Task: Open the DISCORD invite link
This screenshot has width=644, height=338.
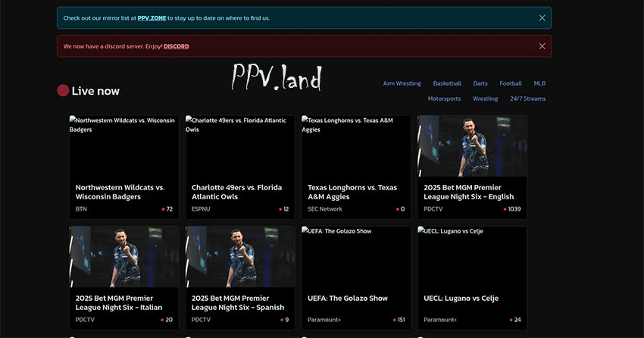Action: pos(177,46)
